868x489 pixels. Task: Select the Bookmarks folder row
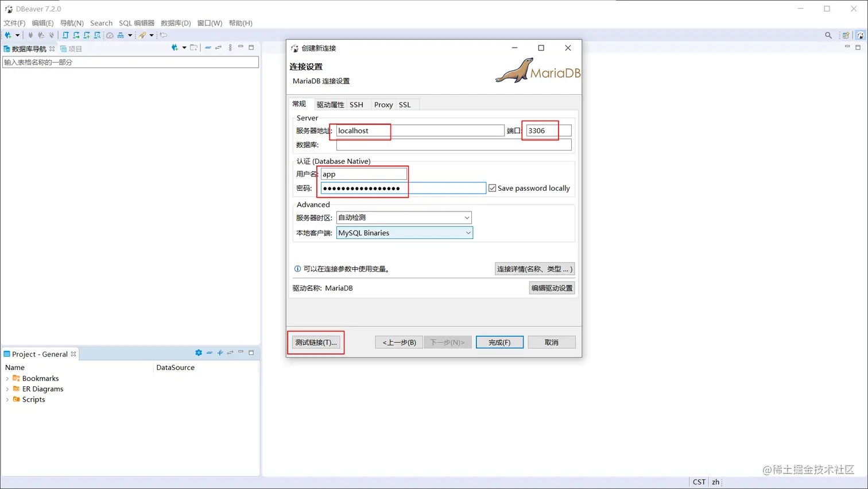(x=36, y=379)
